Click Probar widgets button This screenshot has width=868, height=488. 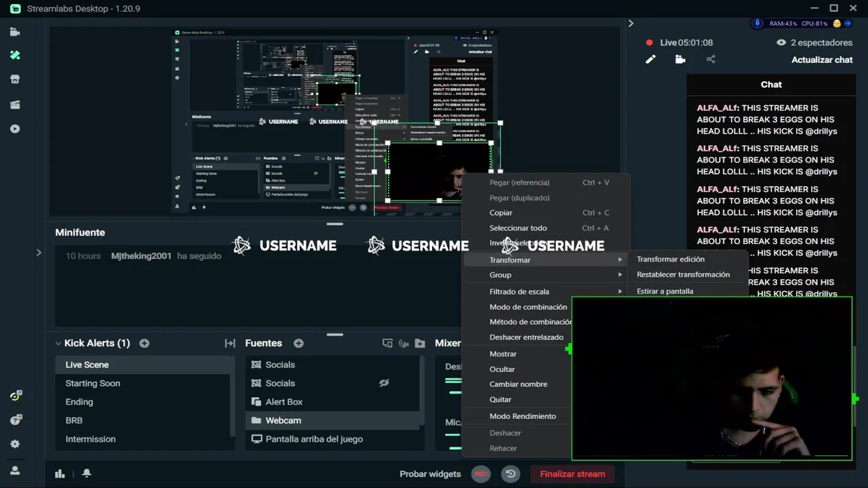click(x=430, y=474)
